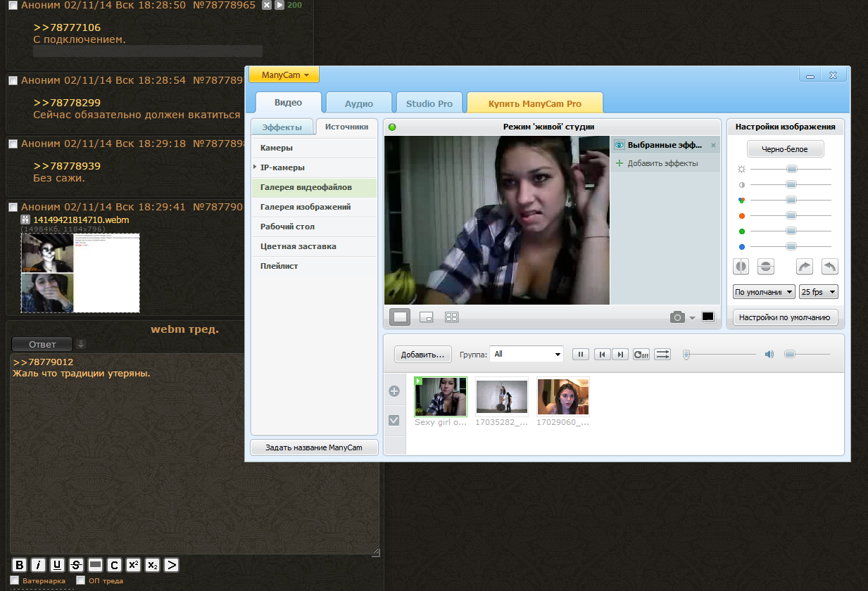Tick the checkbox of post №78778965
This screenshot has width=868, height=591.
click(x=13, y=5)
